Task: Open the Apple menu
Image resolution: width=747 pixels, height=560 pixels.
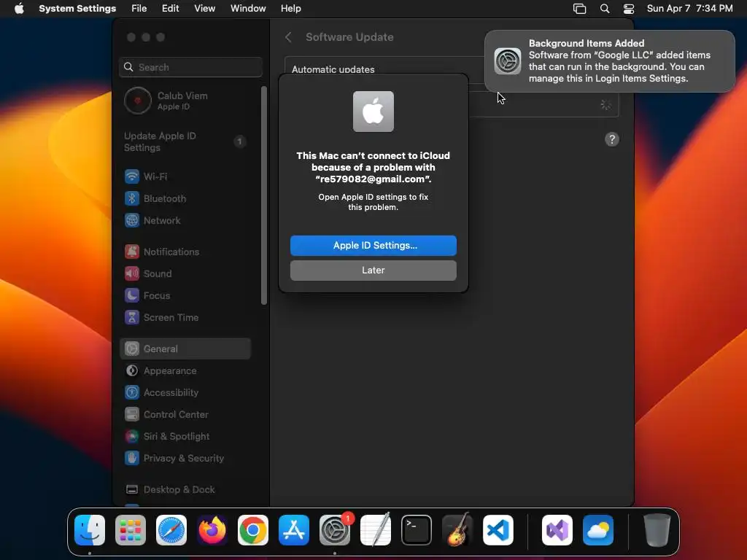Action: 19,9
